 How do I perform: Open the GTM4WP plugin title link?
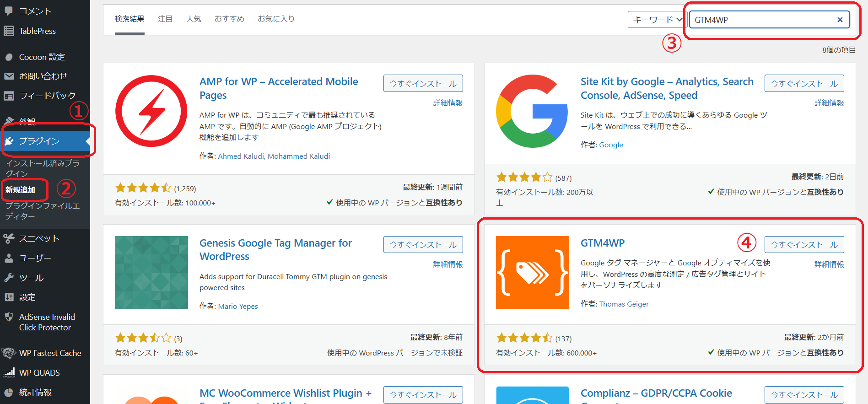point(603,243)
